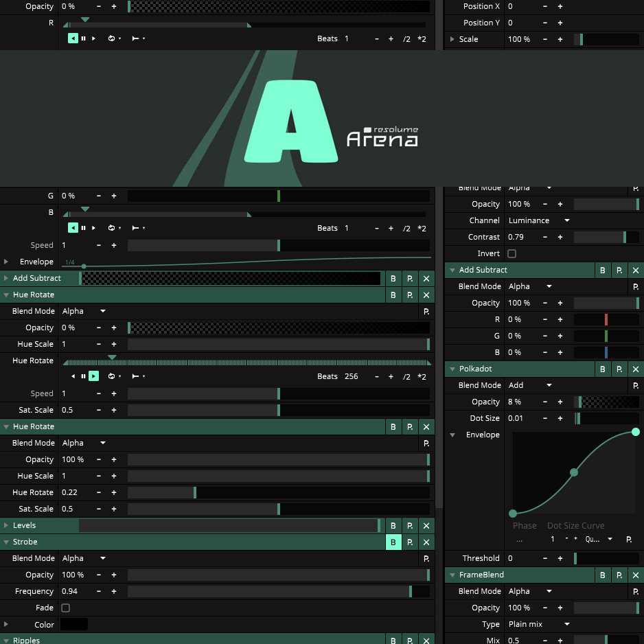The width and height of the screenshot is (644, 644).
Task: Open sync mode menu for R parameter
Action: pos(139,38)
